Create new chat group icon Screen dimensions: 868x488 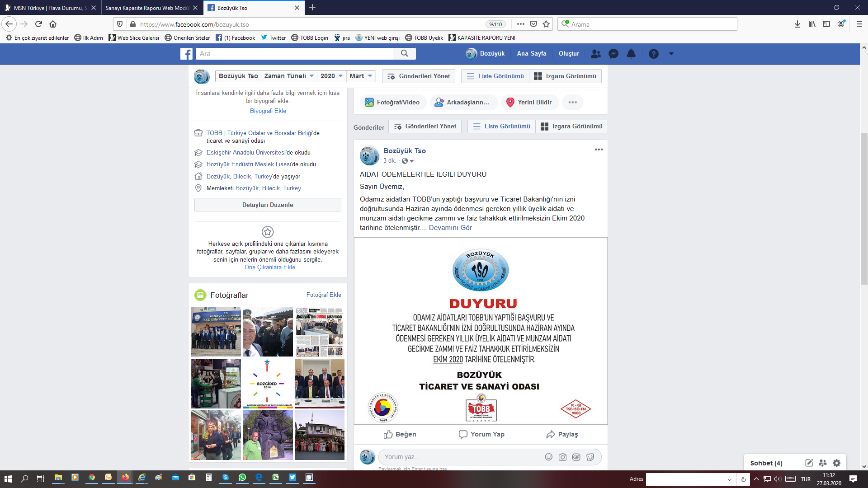coord(822,463)
